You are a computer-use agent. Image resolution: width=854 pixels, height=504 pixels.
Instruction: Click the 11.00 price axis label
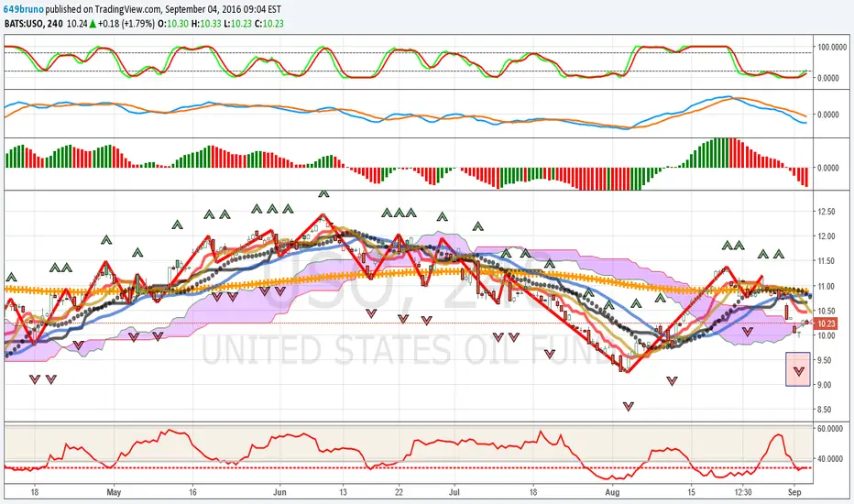coord(827,286)
